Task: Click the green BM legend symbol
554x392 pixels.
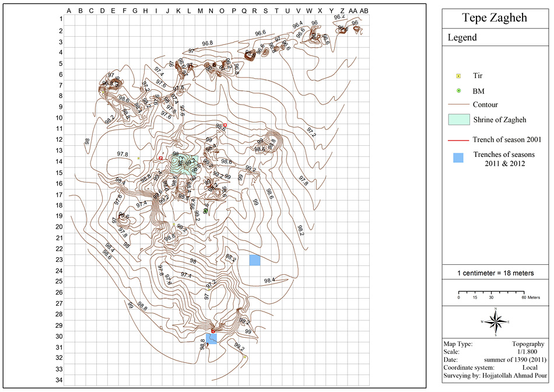Action: [x=458, y=91]
